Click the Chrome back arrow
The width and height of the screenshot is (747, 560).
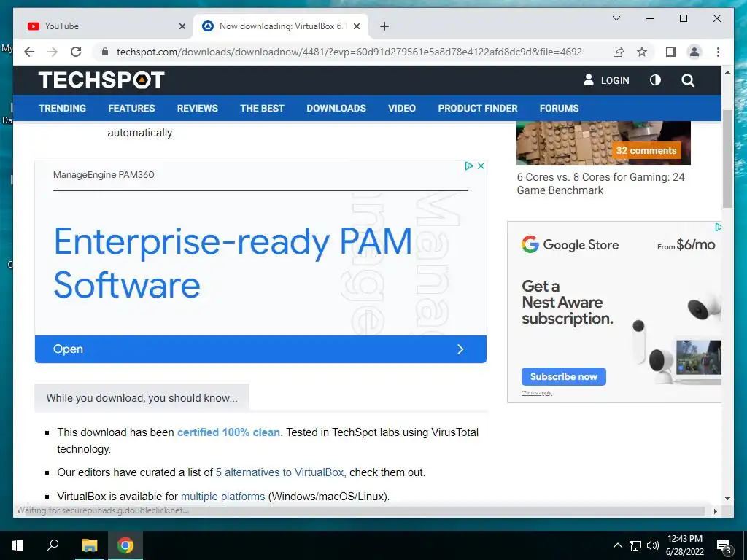coord(29,52)
